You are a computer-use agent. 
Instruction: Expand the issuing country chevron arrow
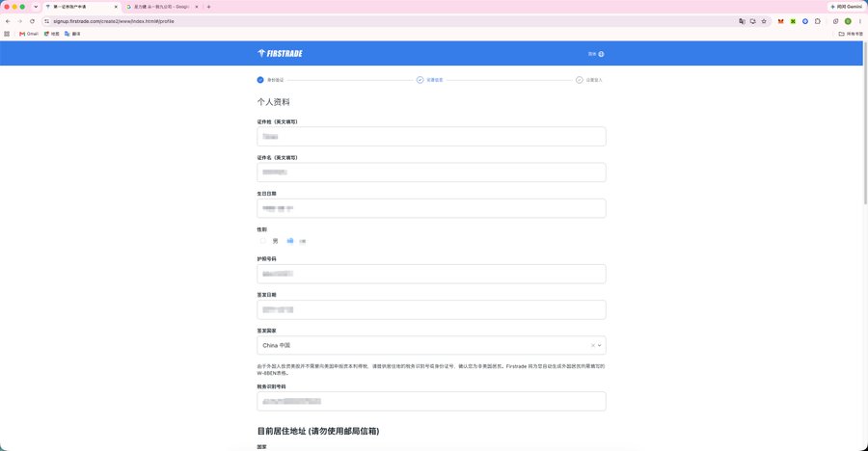(x=600, y=345)
